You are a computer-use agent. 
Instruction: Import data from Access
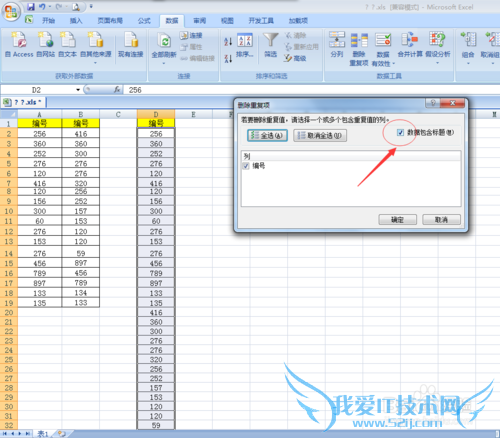click(x=19, y=44)
